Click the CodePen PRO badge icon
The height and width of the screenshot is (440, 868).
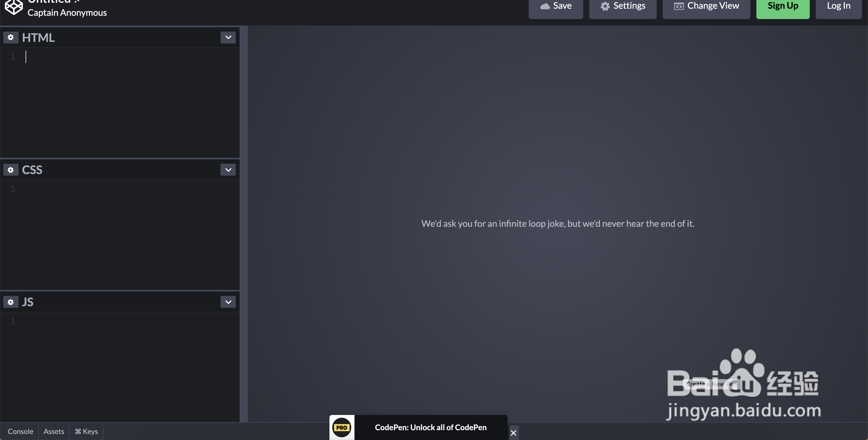[342, 428]
